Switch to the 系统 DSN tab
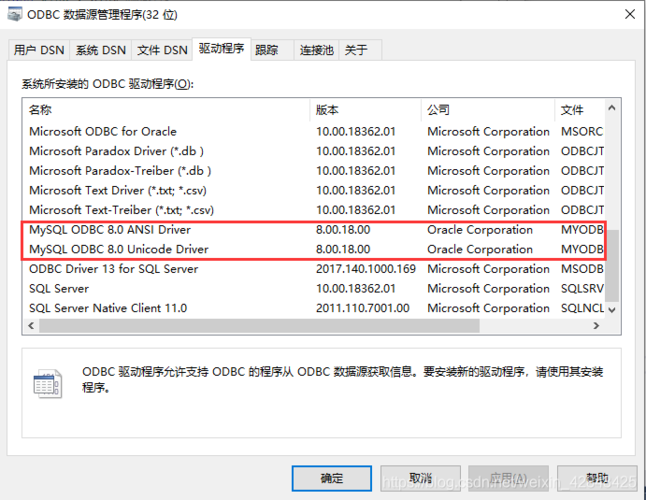This screenshot has height=500, width=646. point(101,50)
